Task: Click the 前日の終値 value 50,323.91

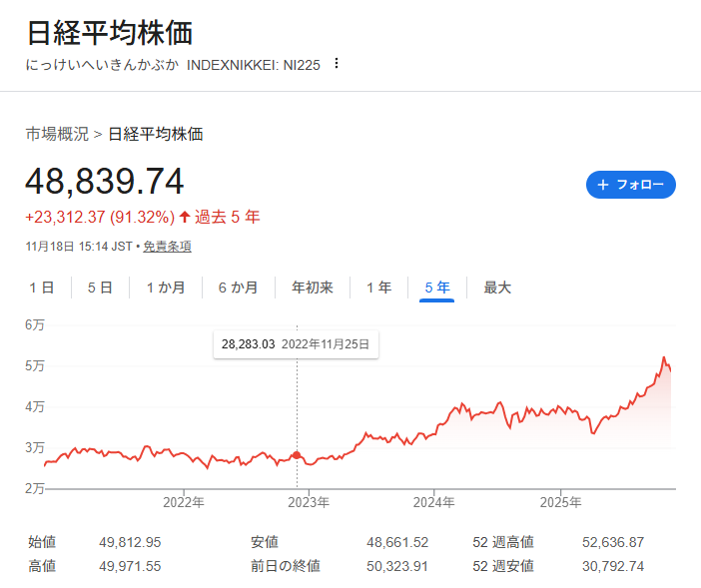Action: tap(397, 566)
